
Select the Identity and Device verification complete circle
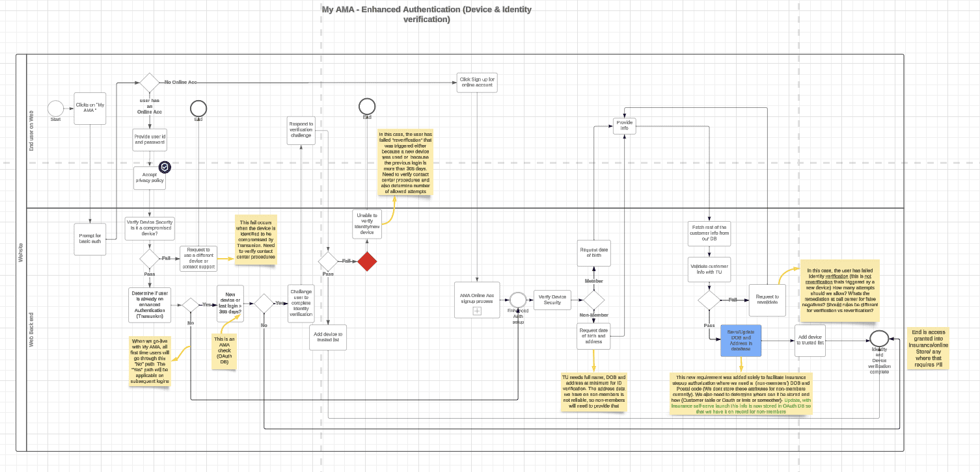coord(879,338)
